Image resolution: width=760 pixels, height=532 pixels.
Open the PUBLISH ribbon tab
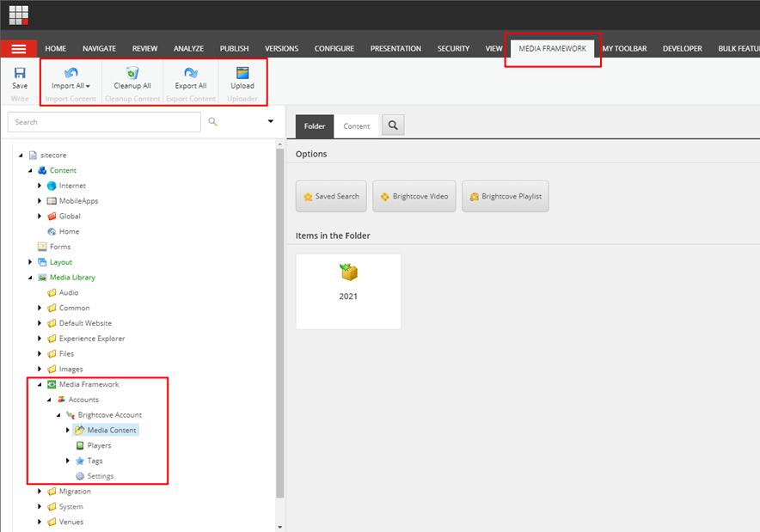(234, 49)
